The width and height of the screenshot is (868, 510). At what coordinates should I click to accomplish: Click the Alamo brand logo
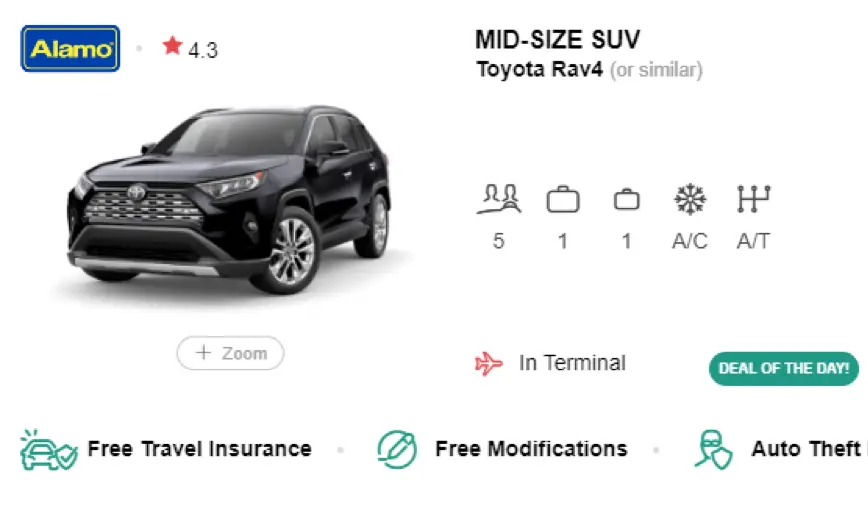coord(70,49)
